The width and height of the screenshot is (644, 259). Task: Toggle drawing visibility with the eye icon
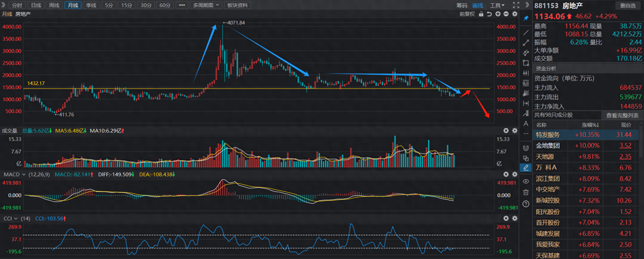coord(526,181)
